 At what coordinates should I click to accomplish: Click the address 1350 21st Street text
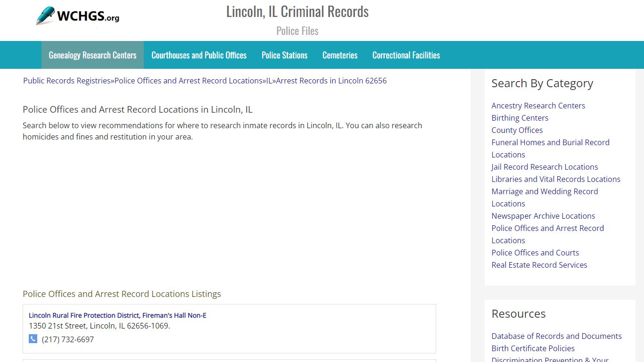[x=99, y=326]
